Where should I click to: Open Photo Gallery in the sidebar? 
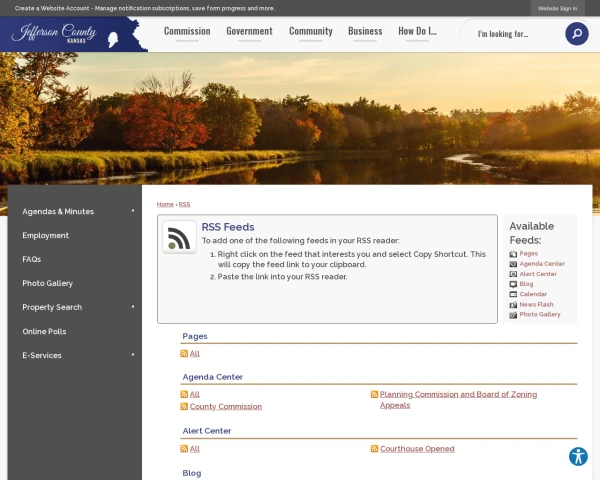tap(47, 283)
